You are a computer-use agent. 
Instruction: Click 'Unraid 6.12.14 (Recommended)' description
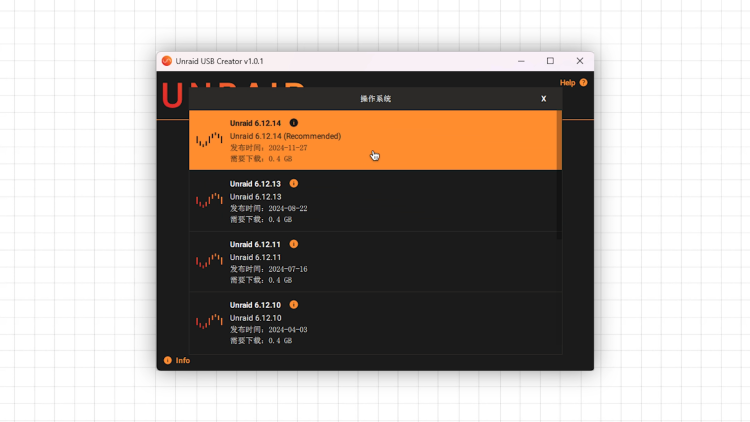point(286,136)
